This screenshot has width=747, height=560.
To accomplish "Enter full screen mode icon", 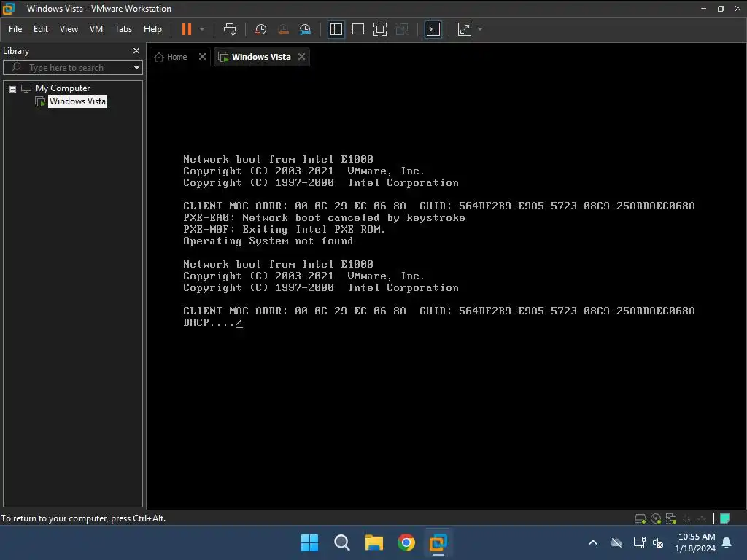I will point(379,29).
